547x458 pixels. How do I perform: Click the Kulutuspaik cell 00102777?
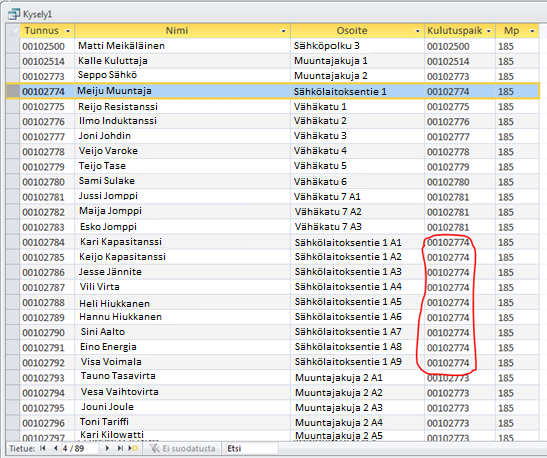[460, 136]
